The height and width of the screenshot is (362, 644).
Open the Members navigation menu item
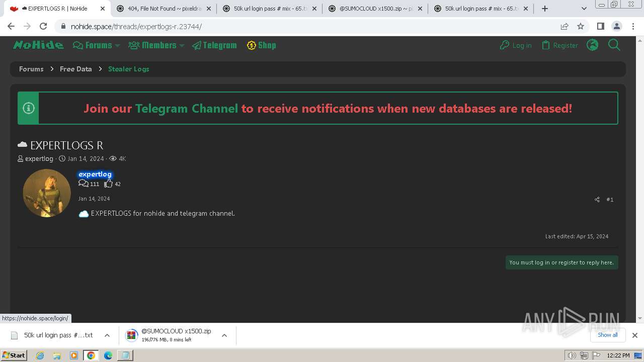152,45
